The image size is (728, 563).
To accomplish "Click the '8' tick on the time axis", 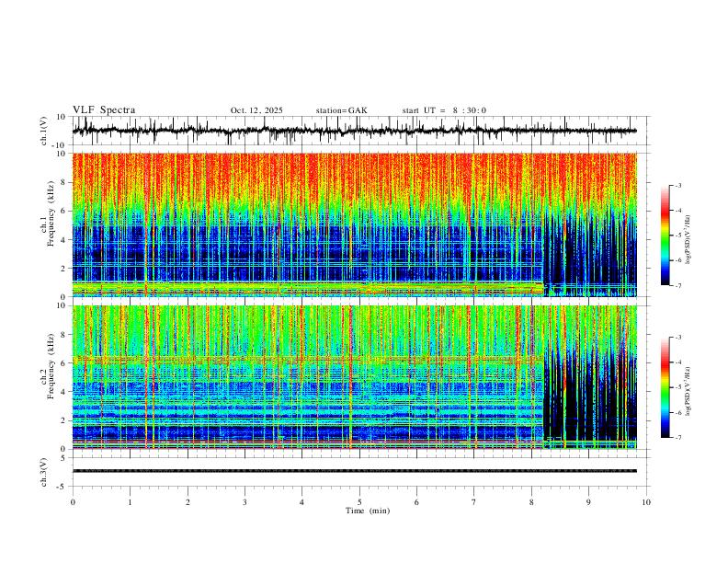I will [x=531, y=502].
